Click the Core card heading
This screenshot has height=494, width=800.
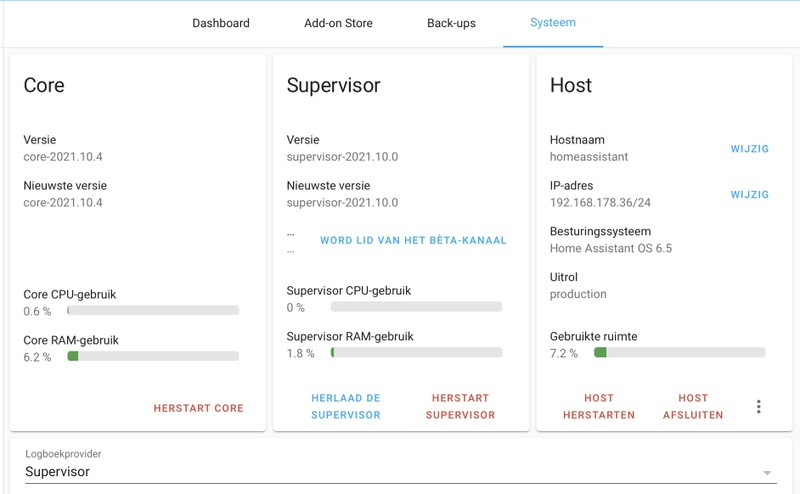(44, 85)
